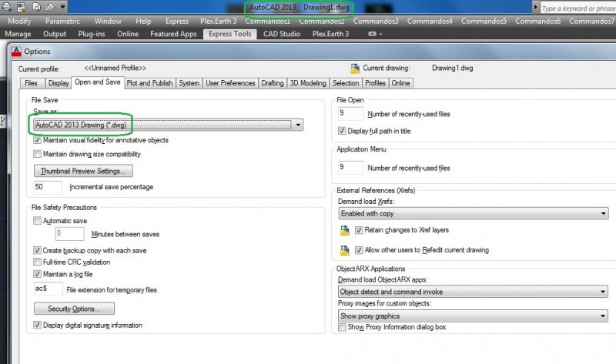Switch to the Display tab
616x364 pixels.
[59, 83]
